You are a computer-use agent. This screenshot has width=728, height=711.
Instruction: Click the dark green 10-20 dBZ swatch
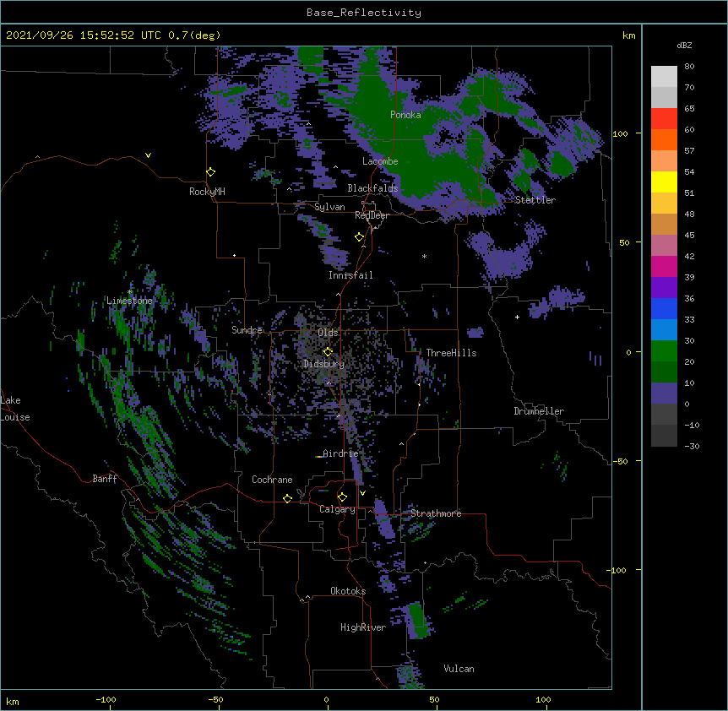coord(664,372)
